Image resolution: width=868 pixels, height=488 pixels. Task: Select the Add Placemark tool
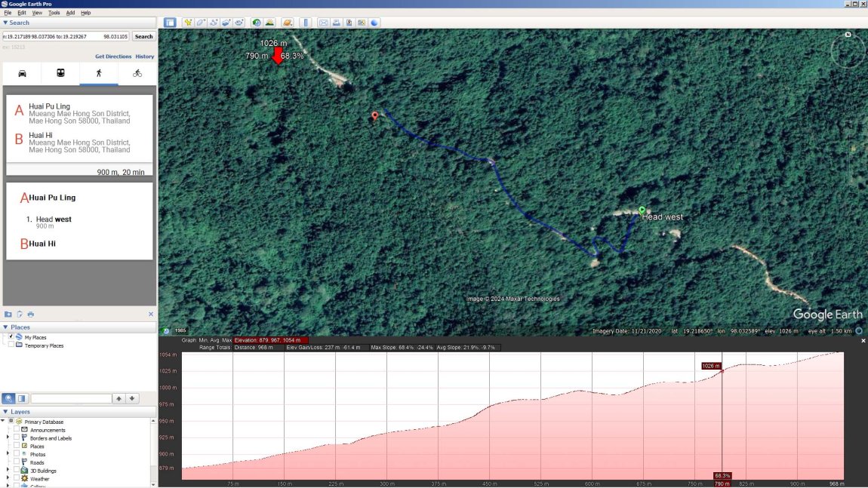coord(187,23)
